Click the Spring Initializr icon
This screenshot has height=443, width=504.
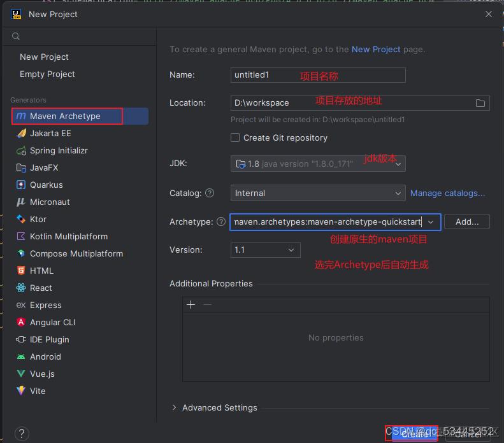pos(21,151)
